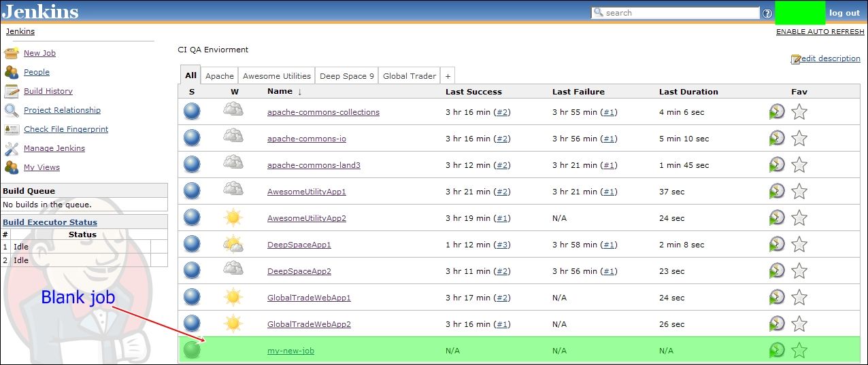Click the Manage Jenkins tools icon
The image size is (868, 365).
[12, 148]
